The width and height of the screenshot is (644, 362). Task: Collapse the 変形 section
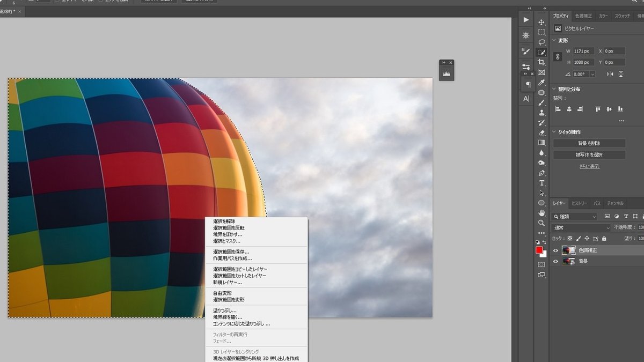[554, 40]
